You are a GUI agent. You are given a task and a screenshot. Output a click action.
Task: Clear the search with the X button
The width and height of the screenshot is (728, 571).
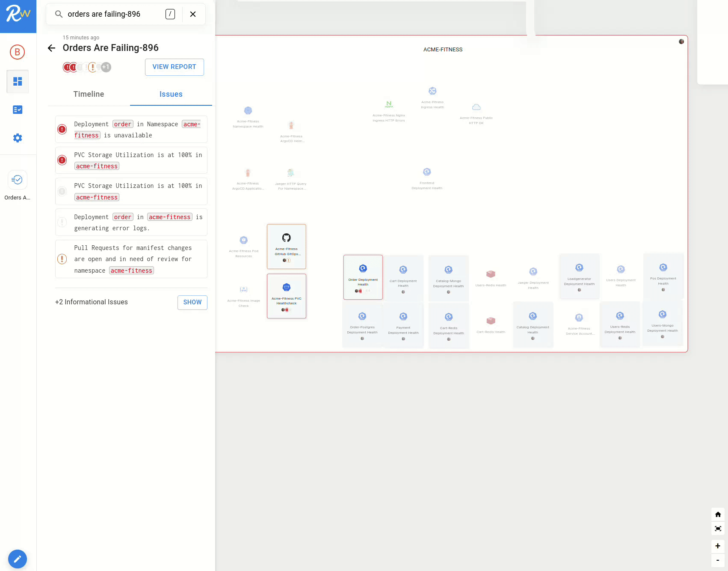[x=193, y=14]
